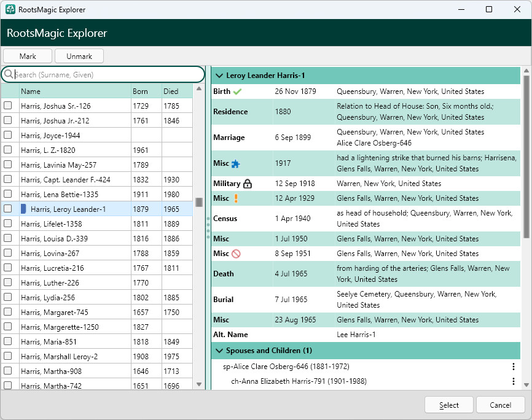Image resolution: width=532 pixels, height=420 pixels.
Task: Collapse the Spouses and Children section
Action: coord(219,351)
